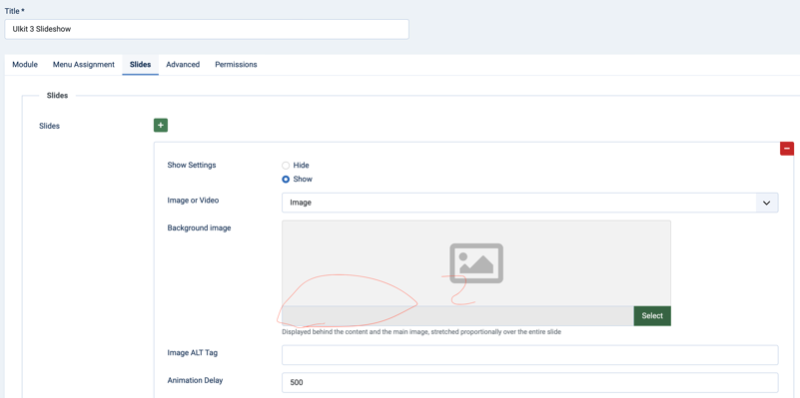Image resolution: width=800 pixels, height=398 pixels.
Task: Open the Permissions tab
Action: tap(236, 65)
